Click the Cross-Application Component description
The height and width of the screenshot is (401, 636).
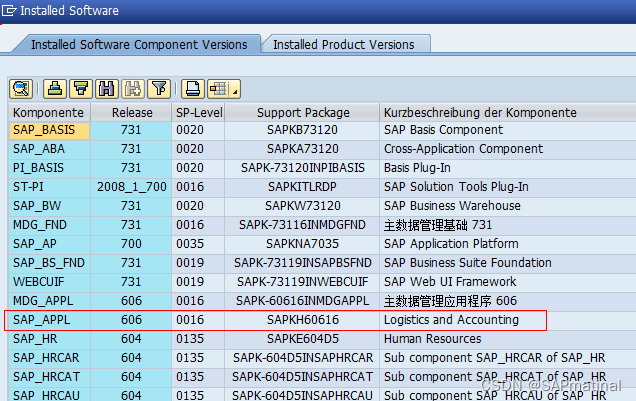point(463,149)
